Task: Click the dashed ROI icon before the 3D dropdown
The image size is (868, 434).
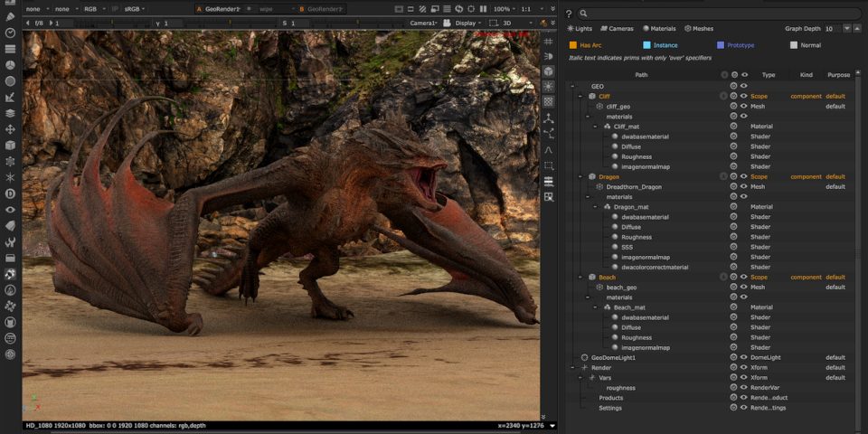Action: coord(494,24)
